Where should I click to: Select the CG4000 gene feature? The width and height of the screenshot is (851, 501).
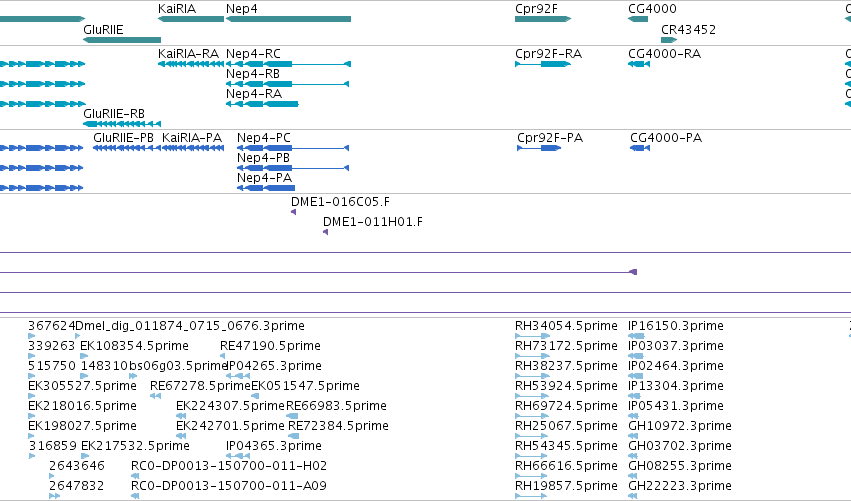pos(638,19)
